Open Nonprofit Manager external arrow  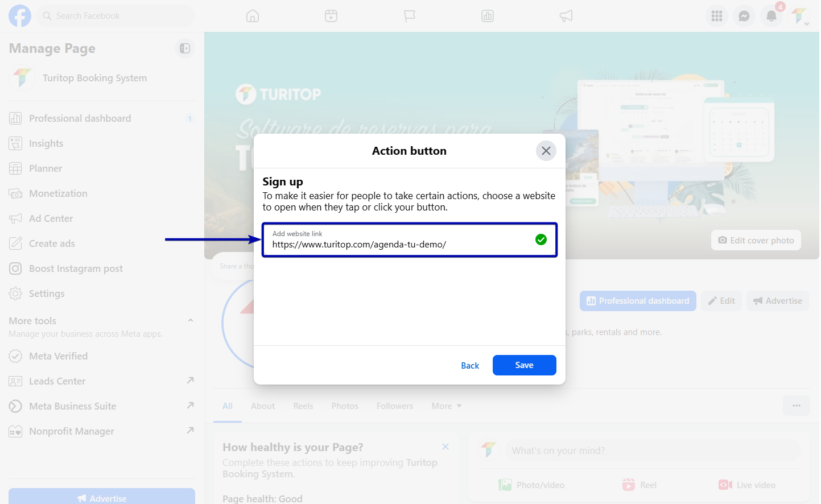point(191,430)
